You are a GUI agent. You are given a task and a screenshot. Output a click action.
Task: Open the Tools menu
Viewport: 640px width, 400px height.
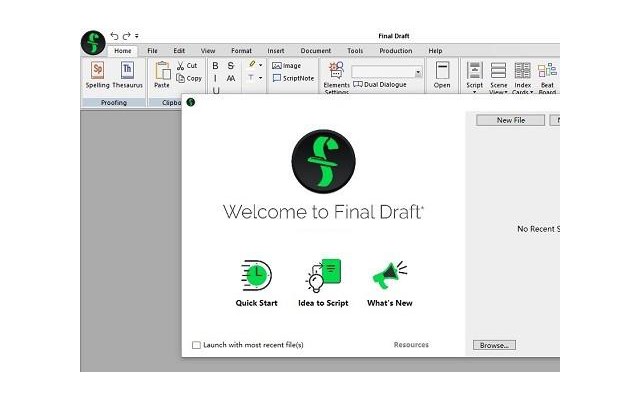(x=355, y=51)
